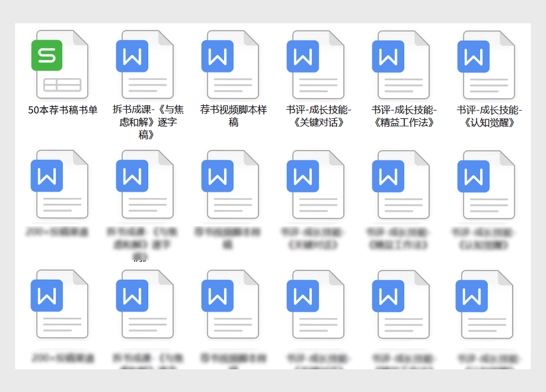Click the file name 荐书视频脚本样稿
Screen dimensions: 546x392
click(233, 116)
